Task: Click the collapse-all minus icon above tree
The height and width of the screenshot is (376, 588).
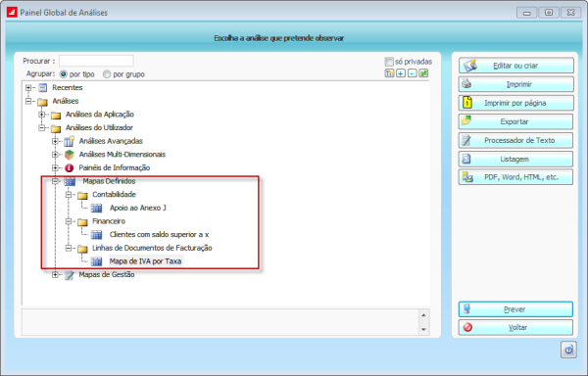Action: (x=413, y=73)
